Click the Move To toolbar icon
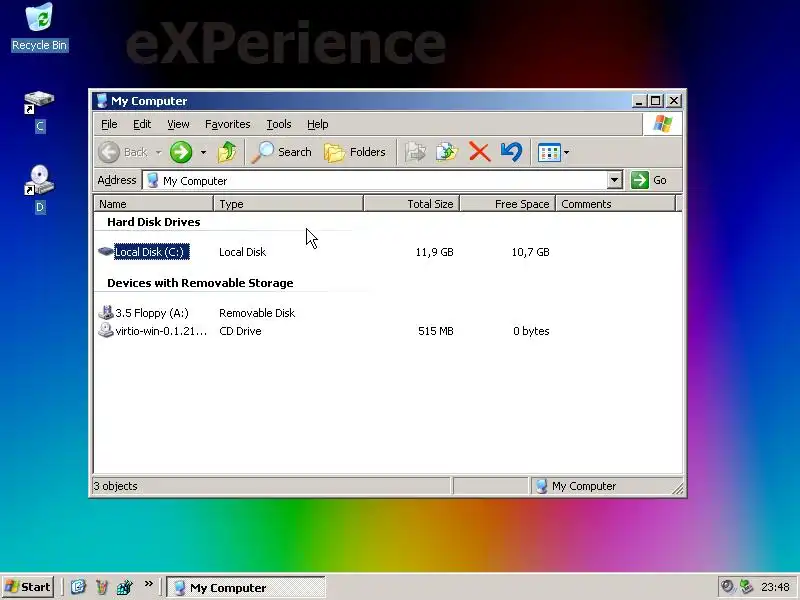Viewport: 800px width, 600px height. (415, 152)
